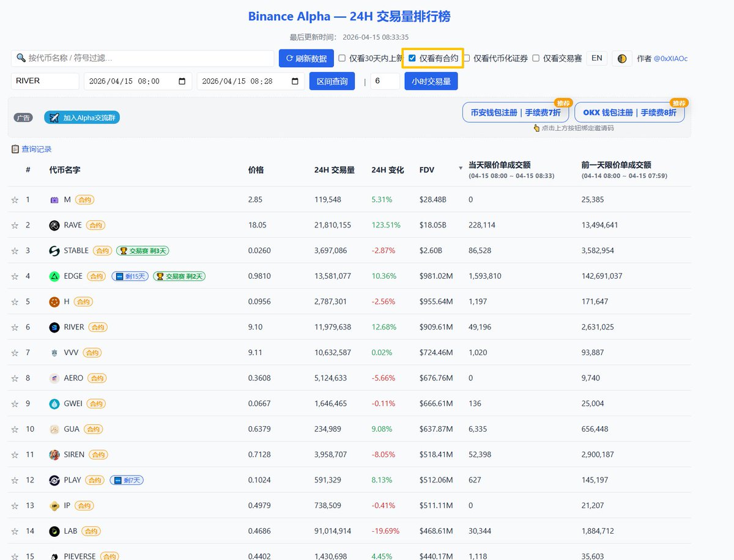Star the AERO token row

pyautogui.click(x=15, y=378)
